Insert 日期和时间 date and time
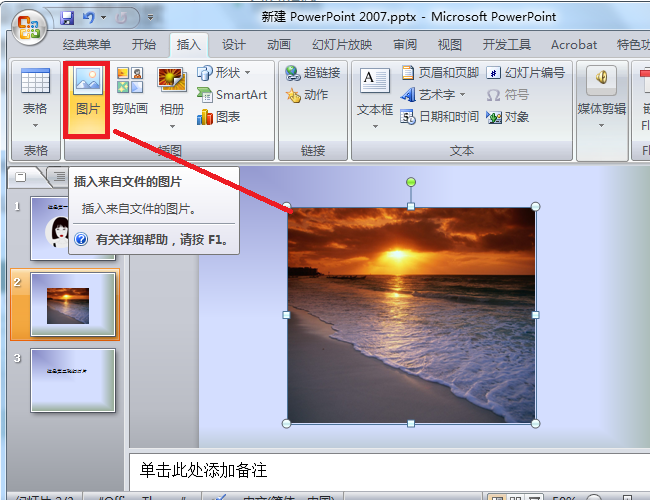This screenshot has width=650, height=500. point(440,117)
